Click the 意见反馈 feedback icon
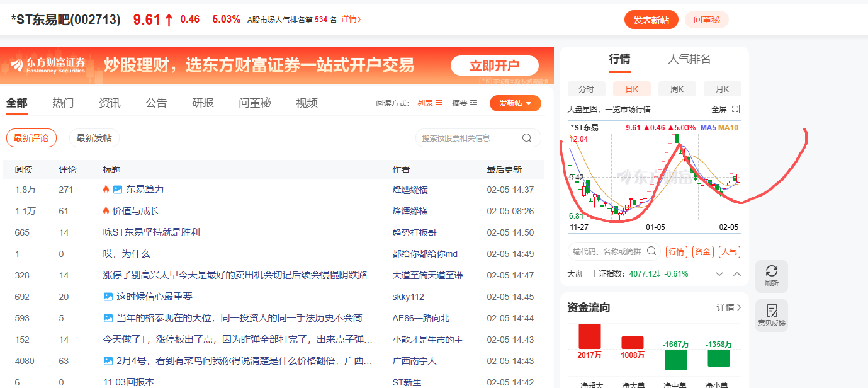This screenshot has height=388, width=868. click(772, 310)
